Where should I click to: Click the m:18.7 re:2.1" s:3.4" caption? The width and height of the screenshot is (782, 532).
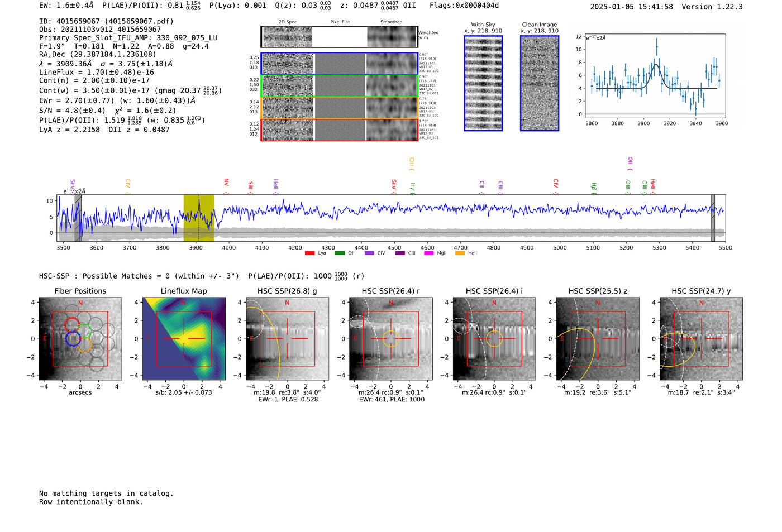pos(702,392)
